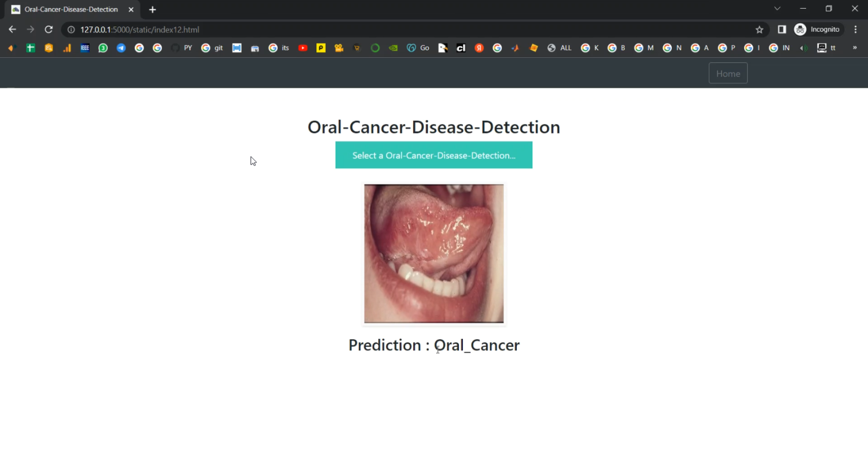Screen dimensions: 868x459
Task: Open the MATLAB bookmark
Action: (515, 48)
